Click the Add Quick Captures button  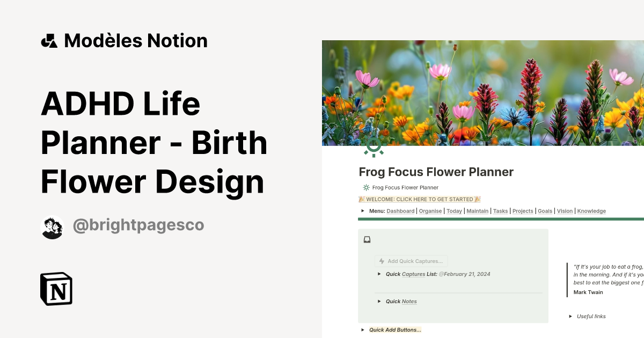411,261
